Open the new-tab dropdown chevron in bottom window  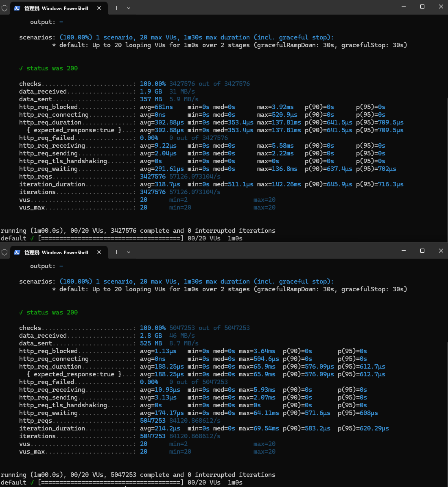tap(129, 252)
